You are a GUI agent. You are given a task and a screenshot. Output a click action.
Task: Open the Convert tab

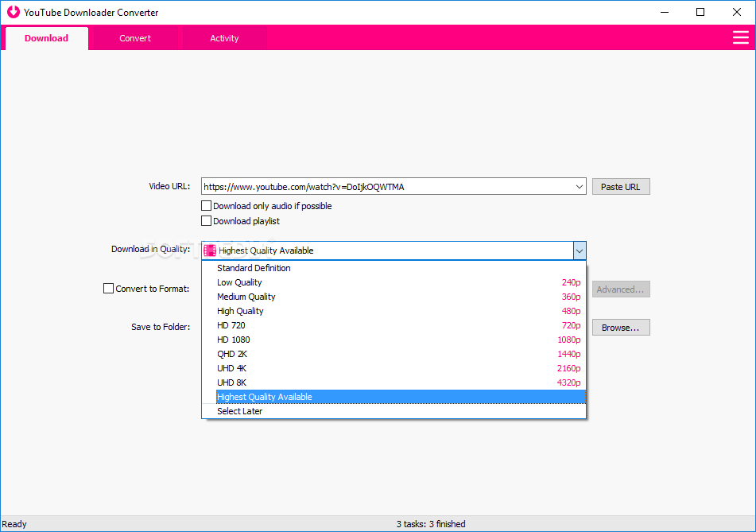pos(135,38)
